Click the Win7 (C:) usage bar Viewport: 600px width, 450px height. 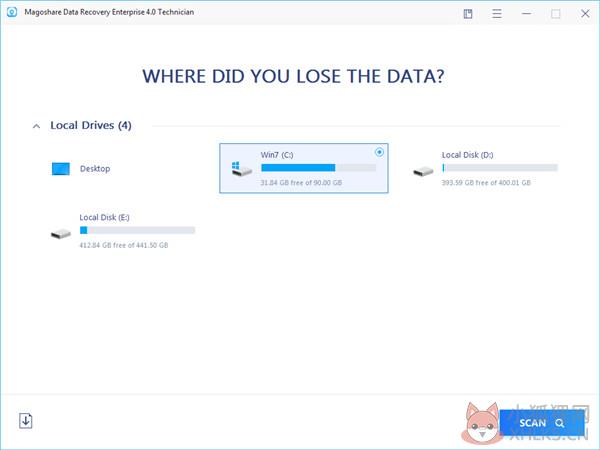(x=318, y=168)
